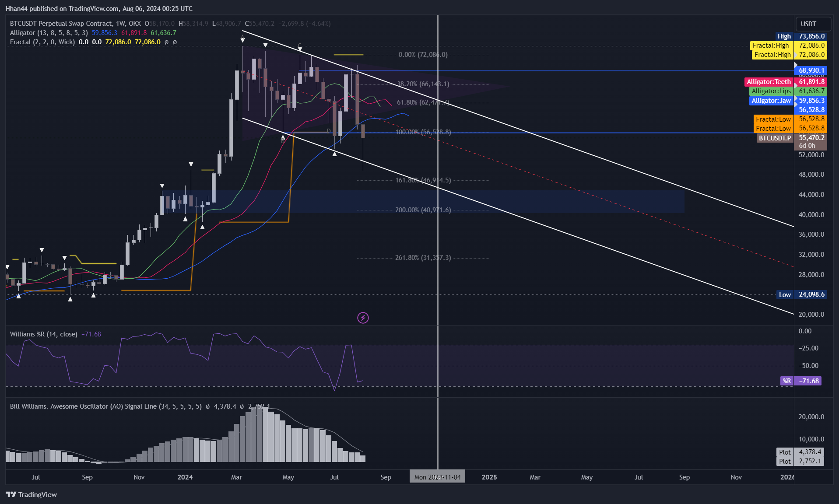Click the BTCUSDT Perpetual Swap Contract title
Screen dimensions: 839x504
[61, 24]
